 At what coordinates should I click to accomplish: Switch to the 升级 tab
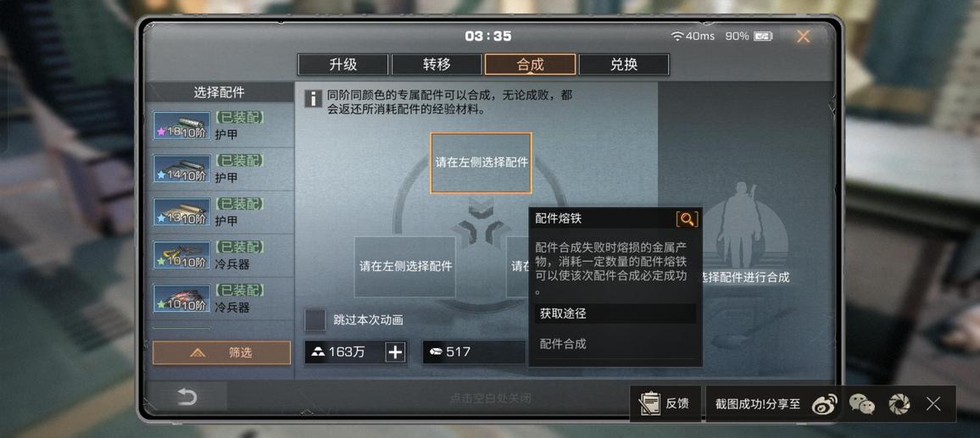coord(343,64)
